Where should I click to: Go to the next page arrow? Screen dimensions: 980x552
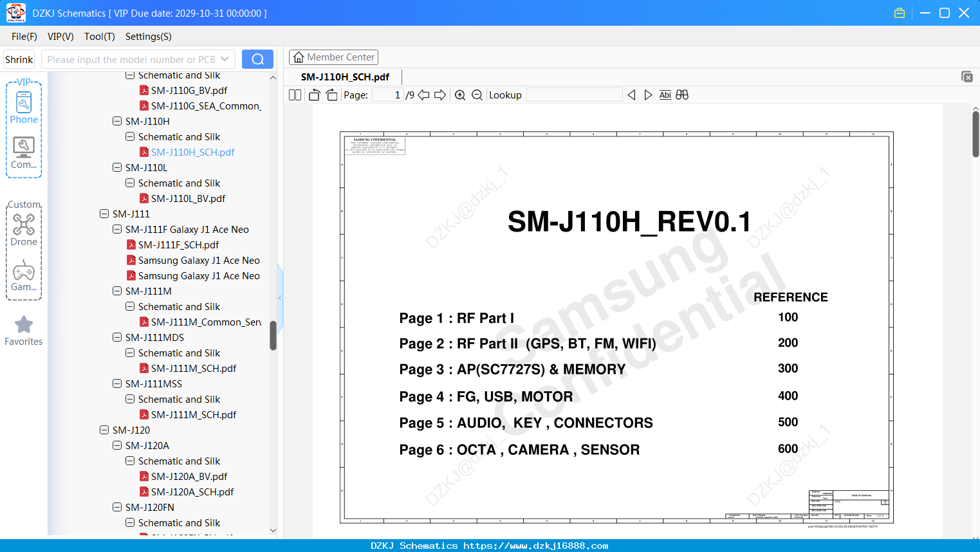point(440,95)
